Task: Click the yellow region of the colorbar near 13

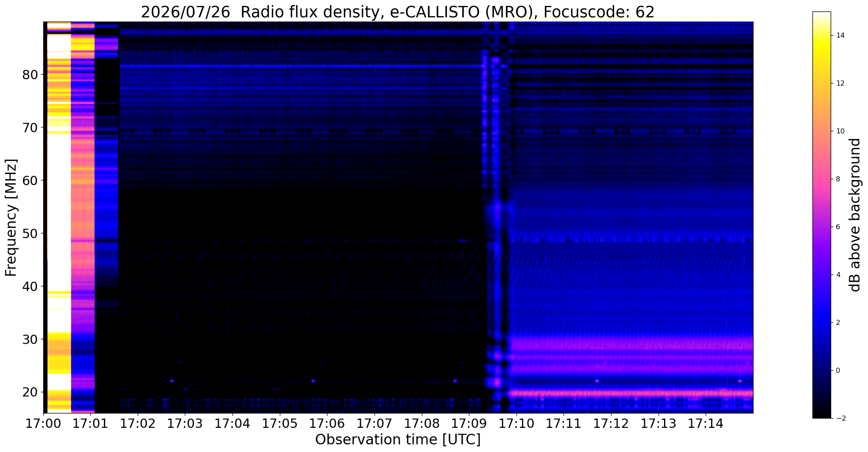Action: tap(821, 59)
